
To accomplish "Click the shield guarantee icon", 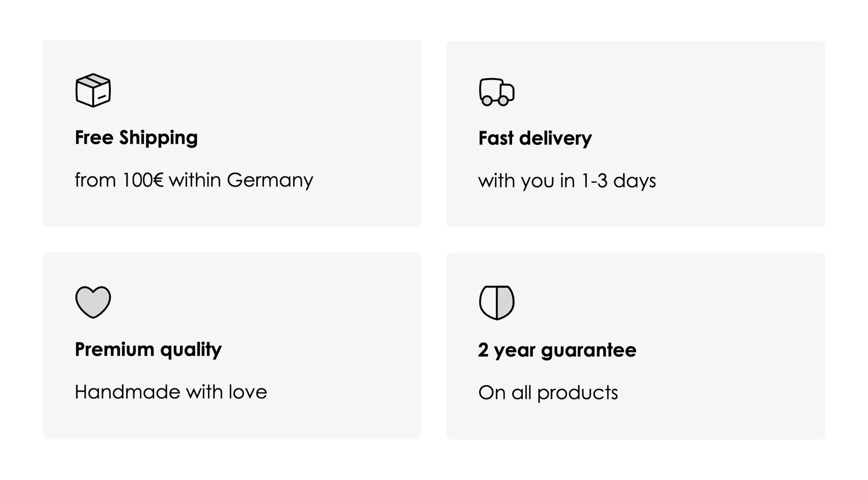I will 496,302.
